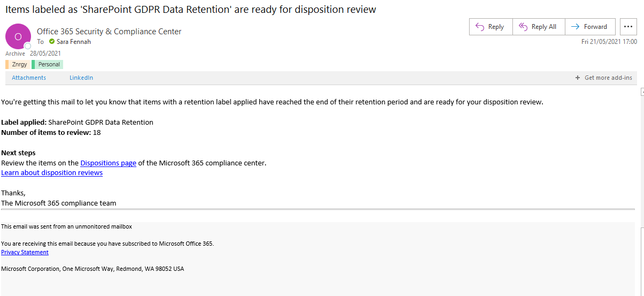This screenshot has height=296, width=644.
Task: Click Get more add-ins text
Action: [608, 78]
